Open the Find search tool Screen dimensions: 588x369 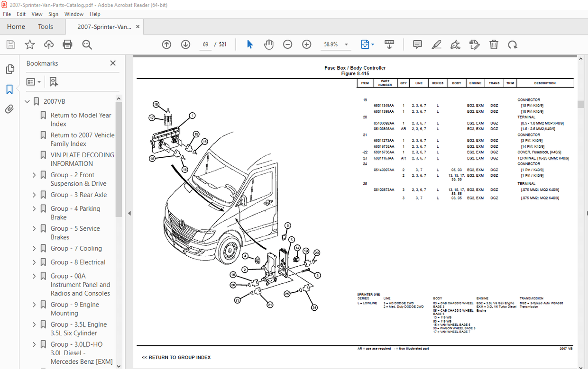click(x=86, y=44)
